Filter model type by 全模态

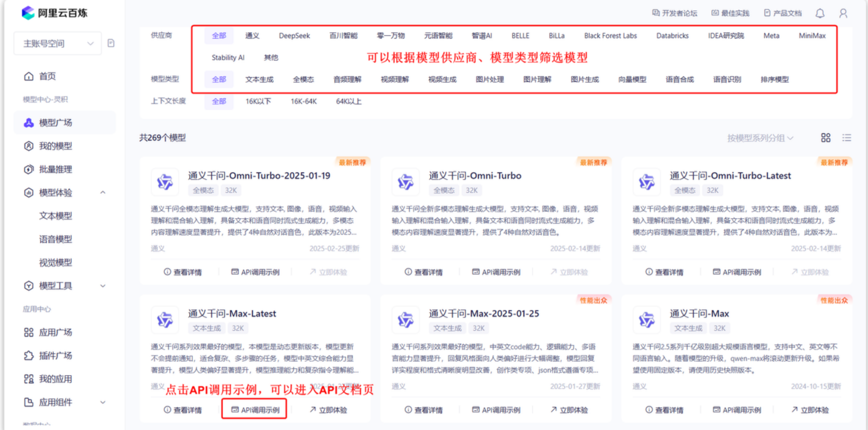[x=303, y=79]
